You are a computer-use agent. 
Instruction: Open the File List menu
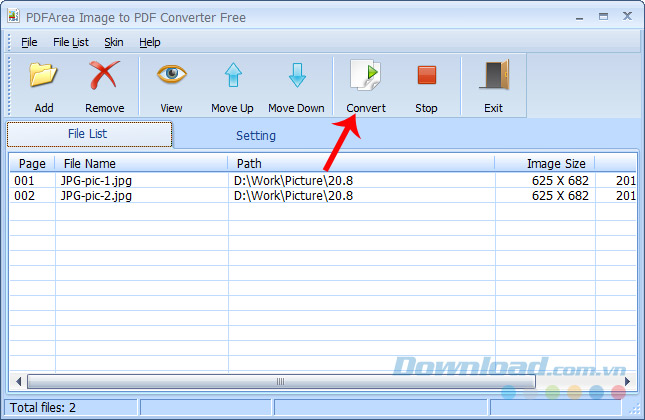[x=71, y=42]
